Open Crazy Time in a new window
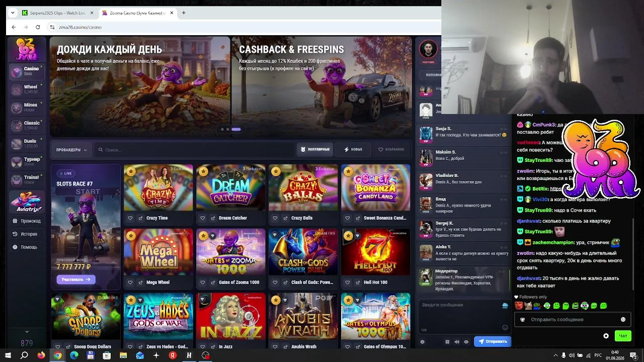Viewport: 644px width, 362px height. 140,218
